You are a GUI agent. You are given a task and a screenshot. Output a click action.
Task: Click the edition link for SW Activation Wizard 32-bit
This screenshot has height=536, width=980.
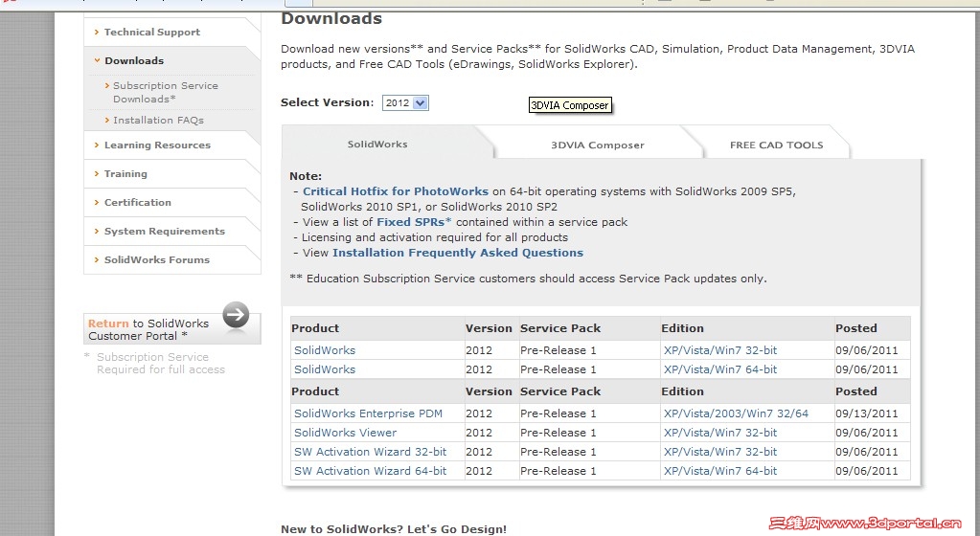click(x=720, y=452)
